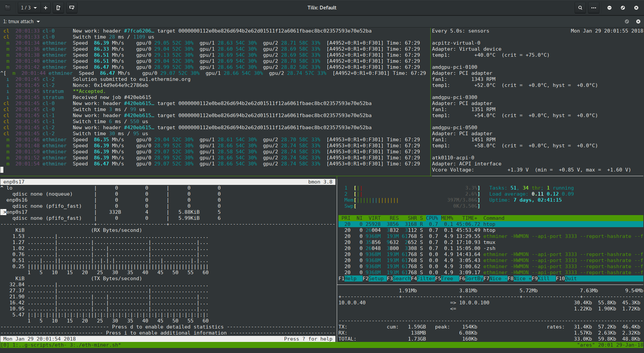Minimize the Tilix window
The height and width of the screenshot is (353, 644).
pos(609,7)
